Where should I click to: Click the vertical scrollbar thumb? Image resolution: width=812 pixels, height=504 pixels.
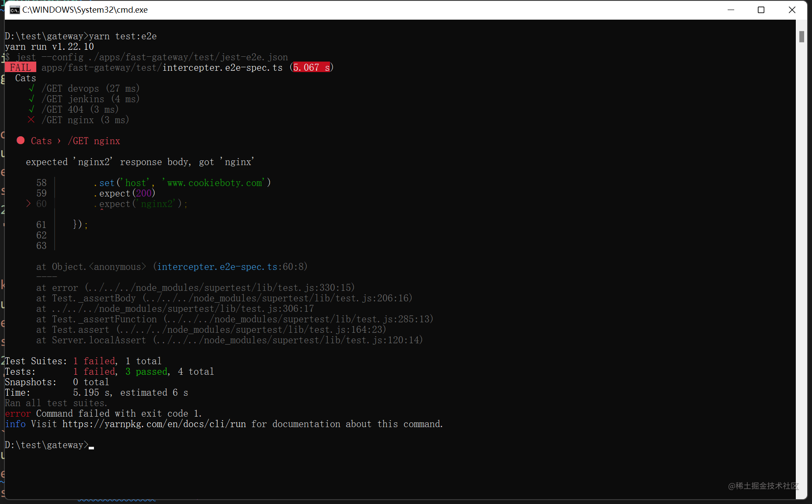tap(802, 37)
